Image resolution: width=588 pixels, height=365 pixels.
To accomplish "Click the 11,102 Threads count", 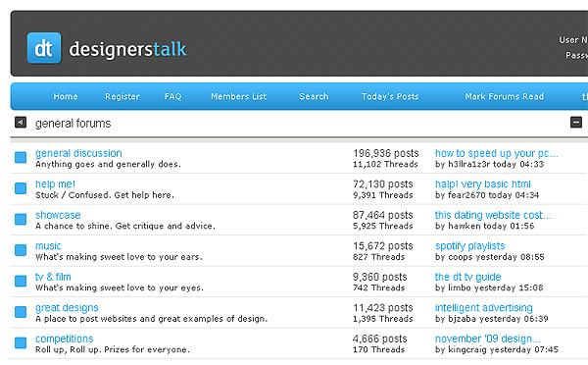I will pyautogui.click(x=385, y=164).
